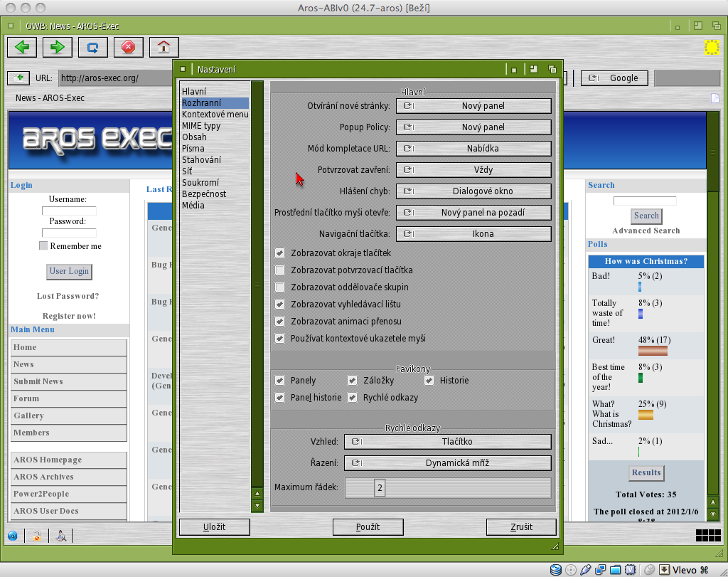The height and width of the screenshot is (577, 728).
Task: Click the Uložit button
Action: pos(214,527)
